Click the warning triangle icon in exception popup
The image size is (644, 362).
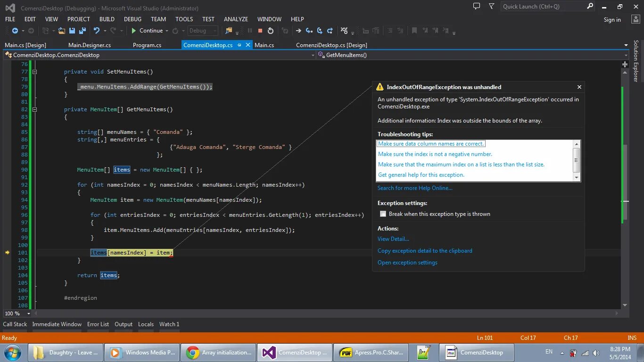(380, 87)
